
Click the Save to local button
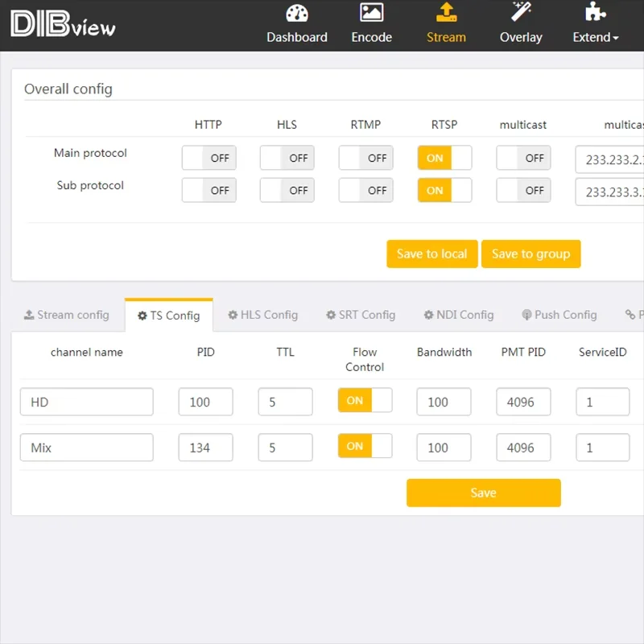click(x=432, y=254)
